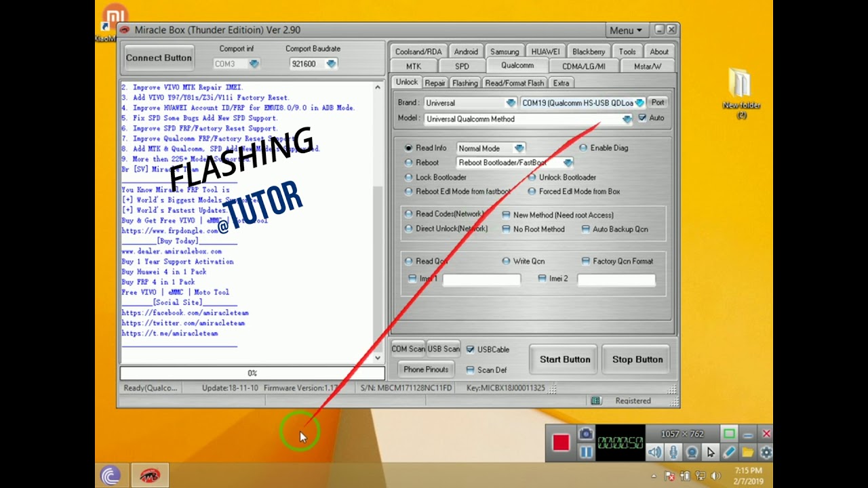This screenshot has height=488, width=868.
Task: Click the Connect Button
Action: coord(159,58)
